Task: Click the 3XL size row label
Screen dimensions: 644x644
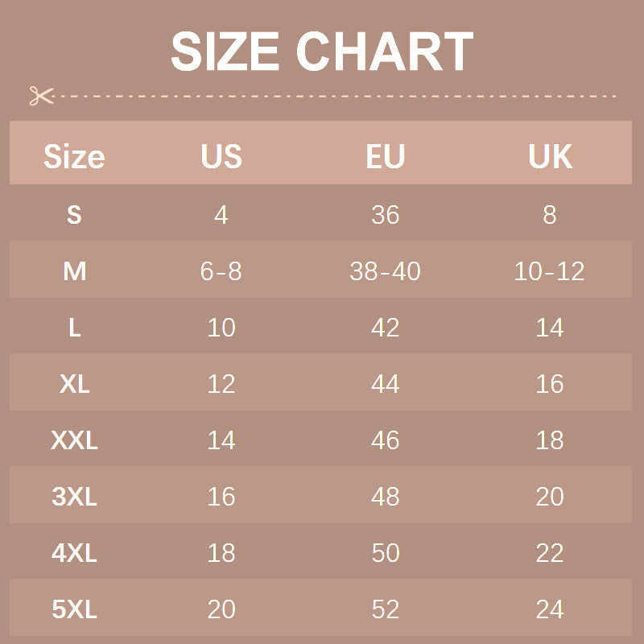Action: 74,497
